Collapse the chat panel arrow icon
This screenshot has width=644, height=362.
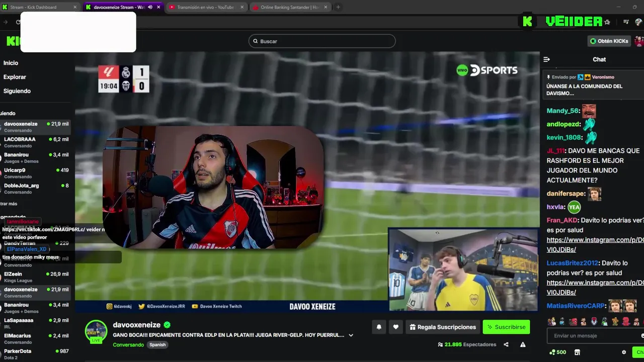(546, 59)
